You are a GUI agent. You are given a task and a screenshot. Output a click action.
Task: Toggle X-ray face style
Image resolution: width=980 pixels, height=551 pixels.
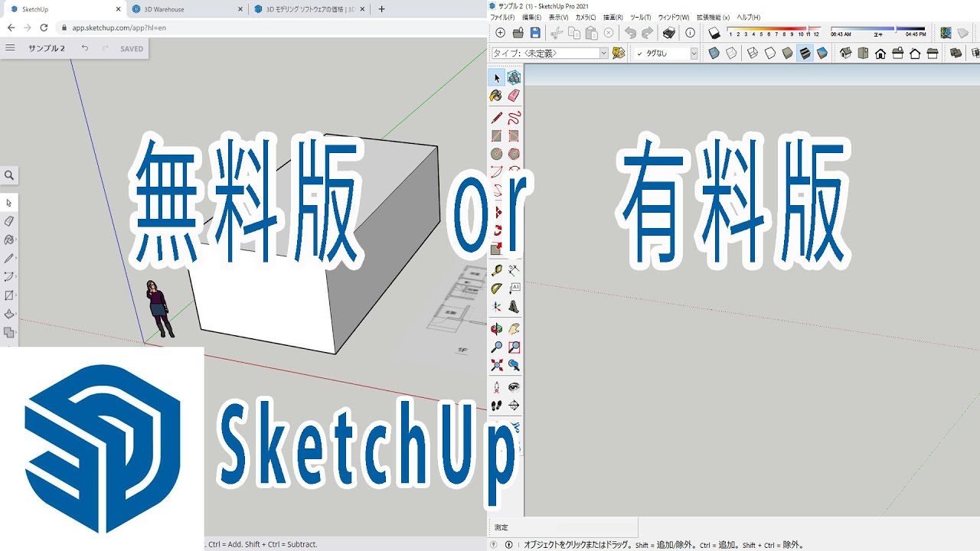click(x=714, y=53)
